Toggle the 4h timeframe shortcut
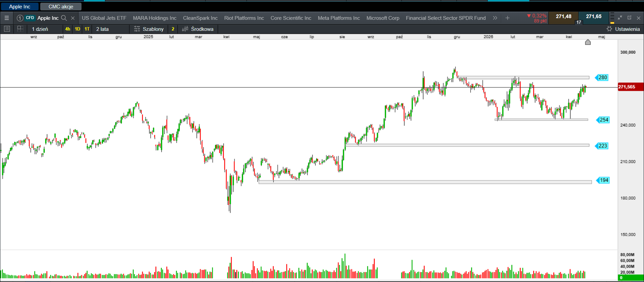This screenshot has height=282, width=644. point(68,29)
